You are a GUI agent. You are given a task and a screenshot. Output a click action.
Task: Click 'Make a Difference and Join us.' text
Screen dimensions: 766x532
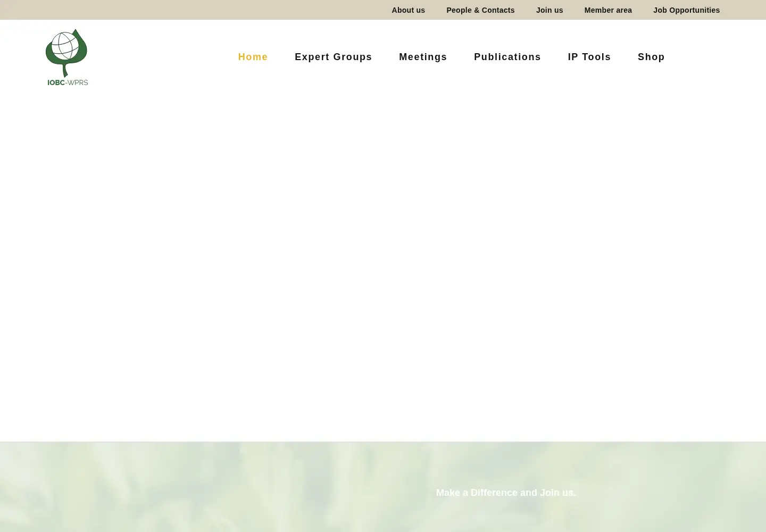pyautogui.click(x=506, y=493)
